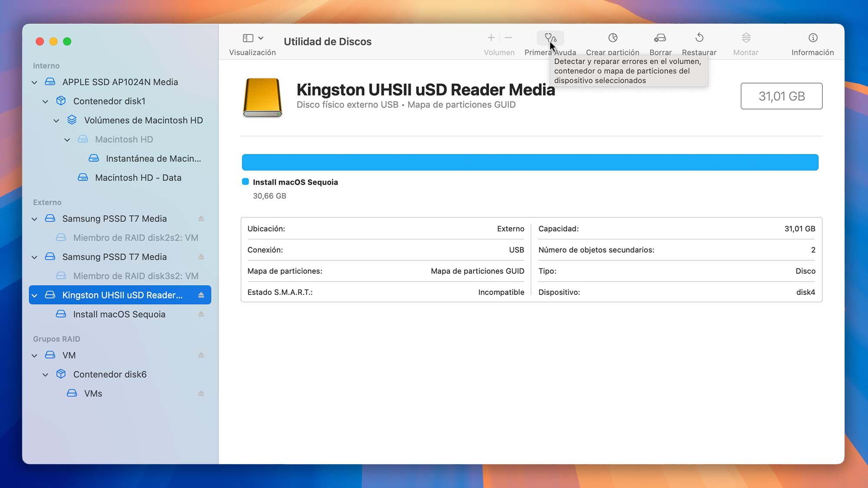The height and width of the screenshot is (488, 868).
Task: Select Macintosh HD - Data volume
Action: point(120,177)
